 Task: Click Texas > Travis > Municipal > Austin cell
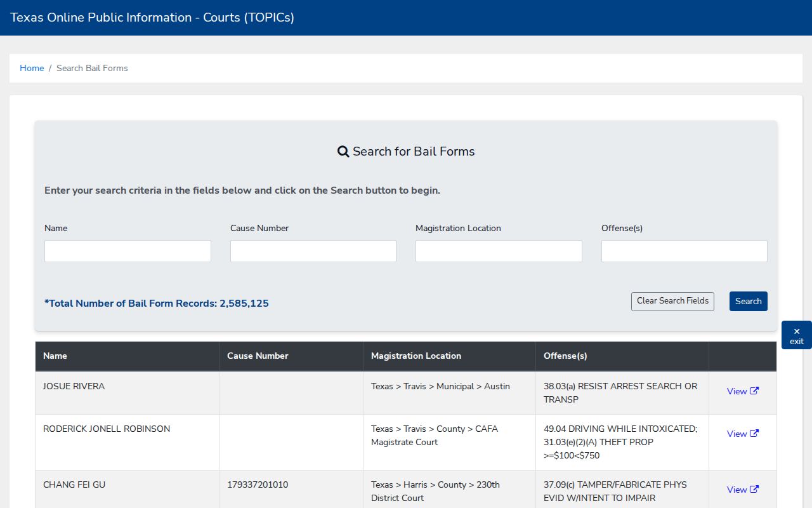click(x=449, y=393)
